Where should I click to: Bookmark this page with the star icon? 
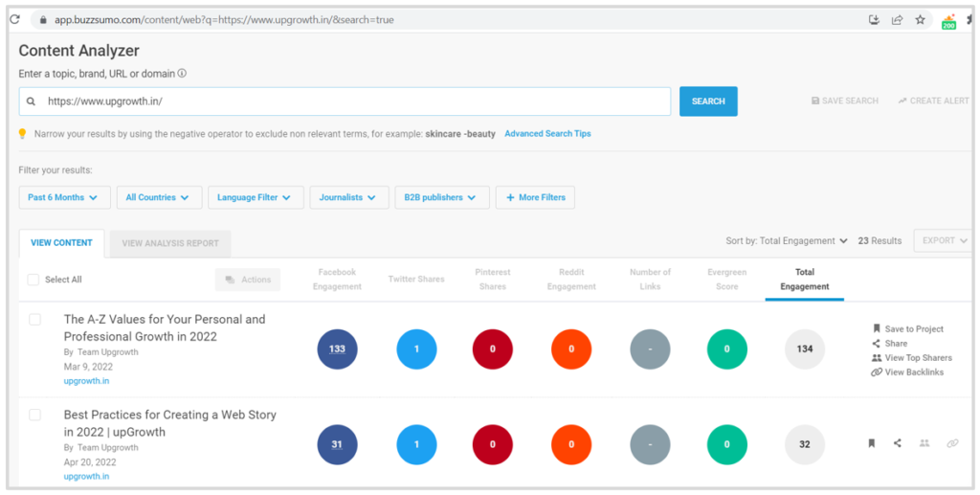[x=920, y=20]
